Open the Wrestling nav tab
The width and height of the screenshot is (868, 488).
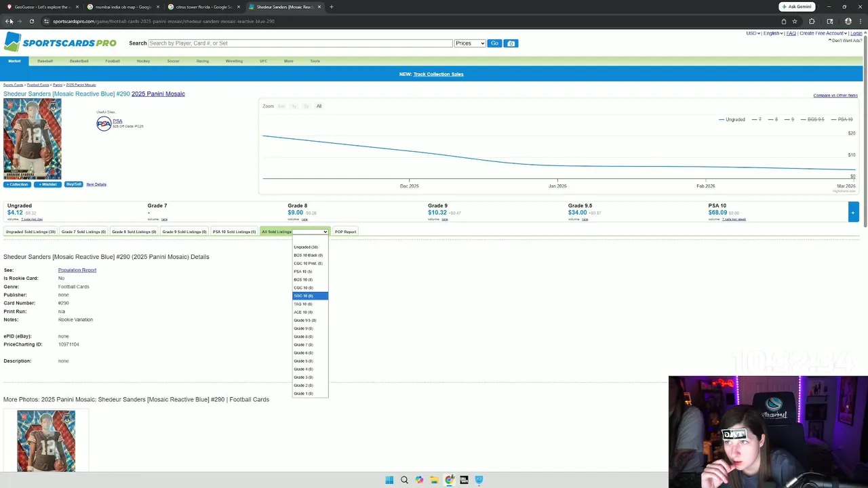tap(234, 61)
